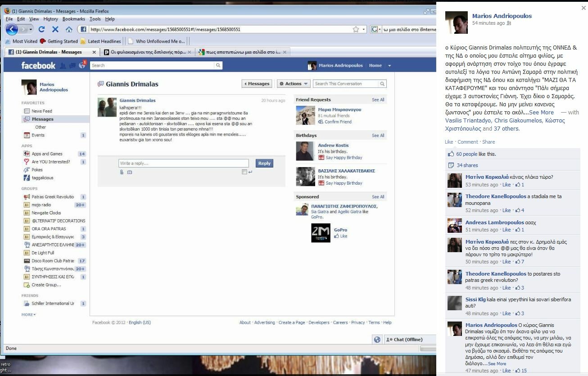Open Facebook friend requests icon in top bar
This screenshot has height=376, width=588.
(x=62, y=66)
